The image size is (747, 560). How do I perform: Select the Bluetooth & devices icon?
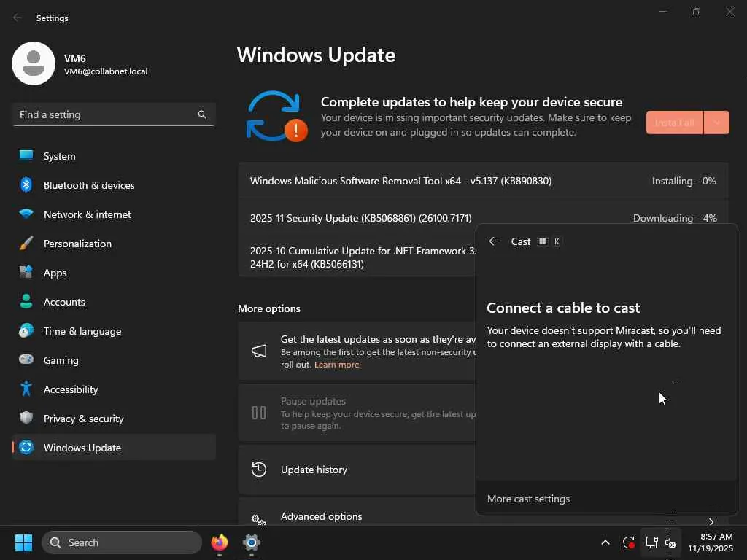pos(26,184)
